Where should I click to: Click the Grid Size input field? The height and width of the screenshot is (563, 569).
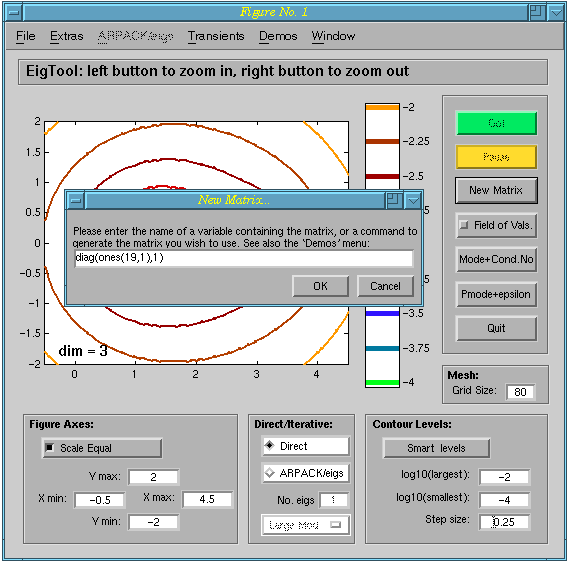click(x=520, y=392)
